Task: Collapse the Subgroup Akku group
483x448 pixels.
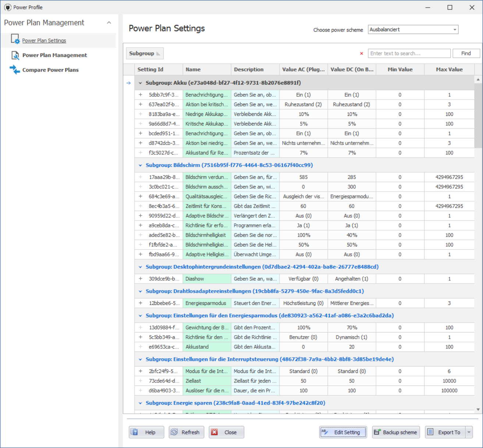Action: (x=140, y=83)
